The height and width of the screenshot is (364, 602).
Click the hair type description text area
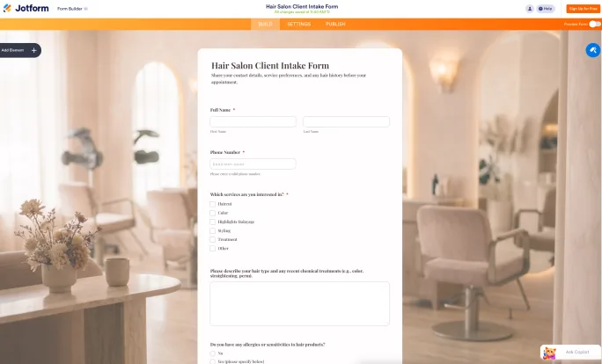point(299,303)
